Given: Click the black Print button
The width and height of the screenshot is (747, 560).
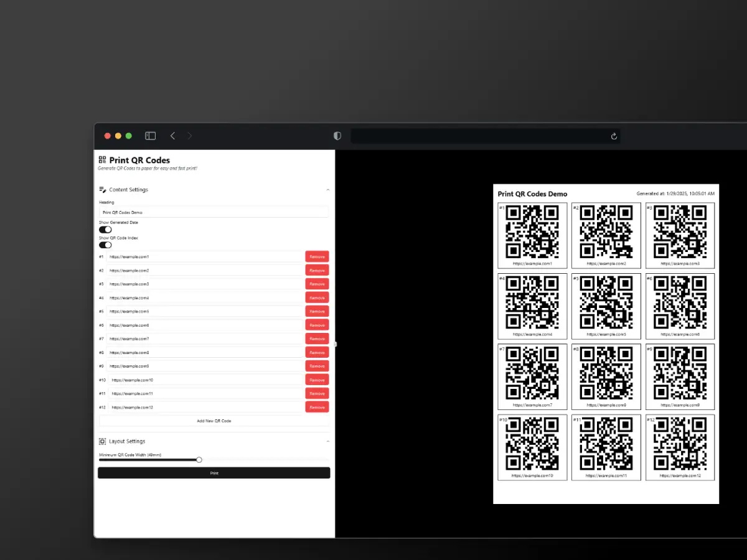Looking at the screenshot, I should click(214, 473).
